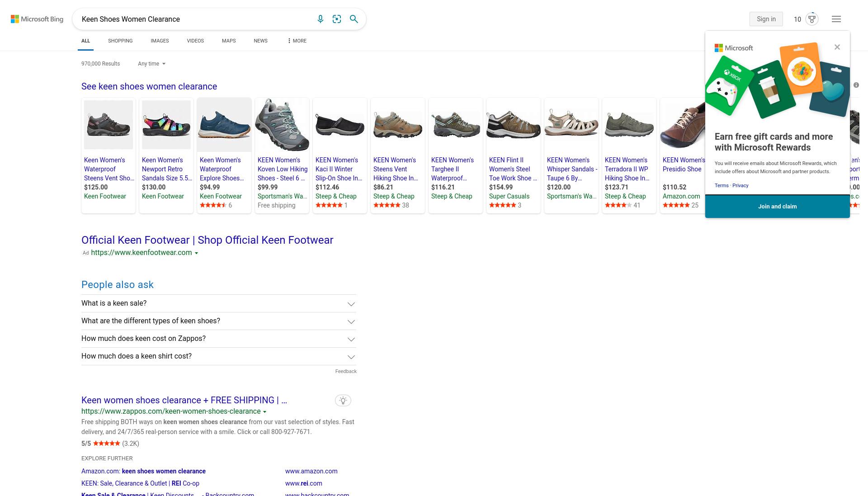868x496 pixels.
Task: Switch to the SHOPPING tab
Action: click(x=120, y=41)
